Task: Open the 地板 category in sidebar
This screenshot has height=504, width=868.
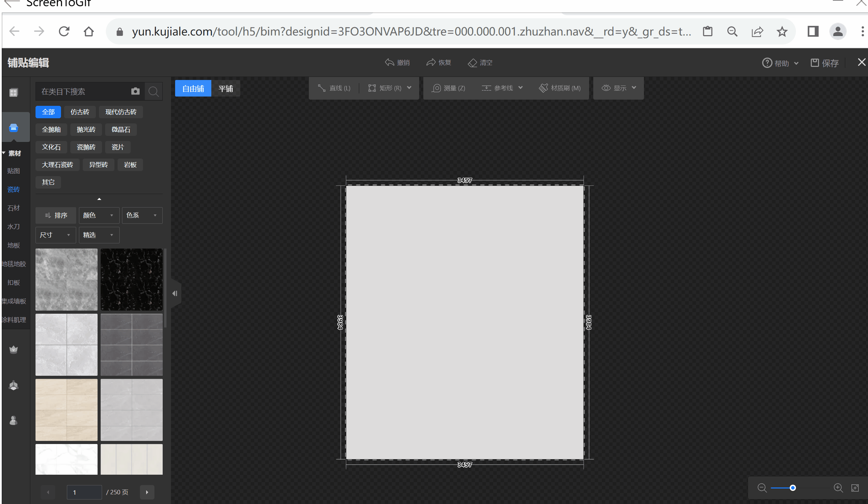Action: 13,245
